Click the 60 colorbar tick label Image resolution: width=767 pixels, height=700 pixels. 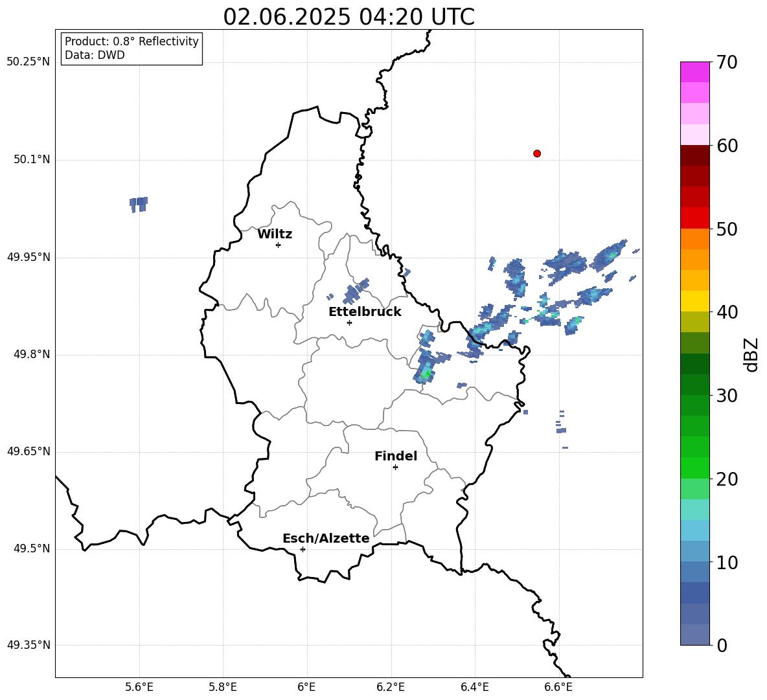pos(727,146)
